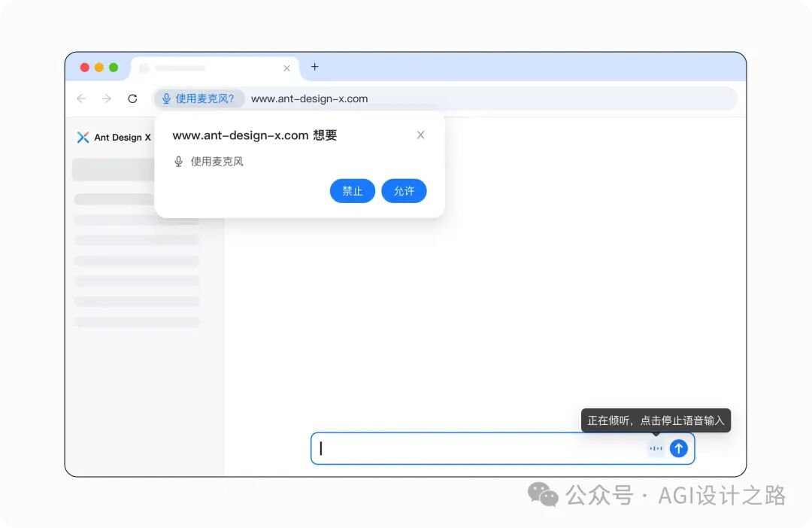Click the yellow window minimize dot

(x=99, y=68)
